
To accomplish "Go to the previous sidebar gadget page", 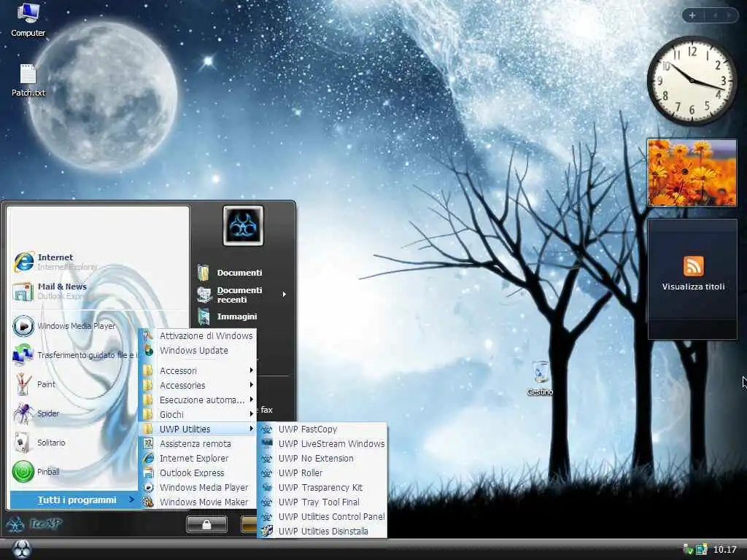I will (x=715, y=15).
